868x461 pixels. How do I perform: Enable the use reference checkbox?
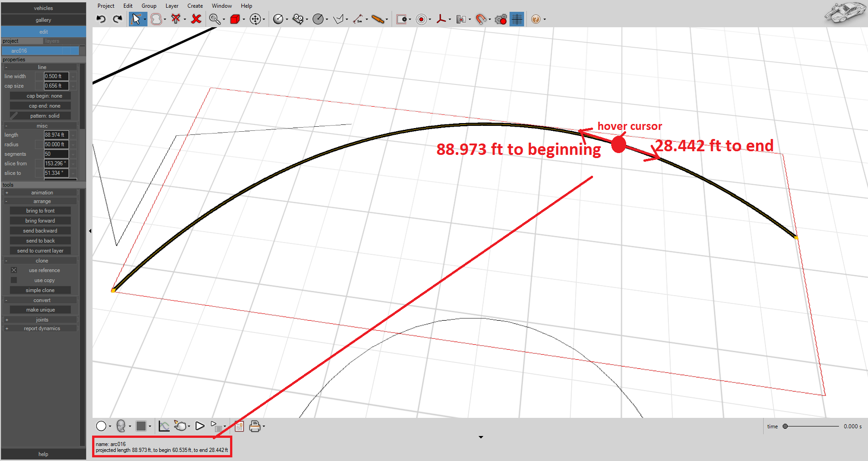coord(14,270)
